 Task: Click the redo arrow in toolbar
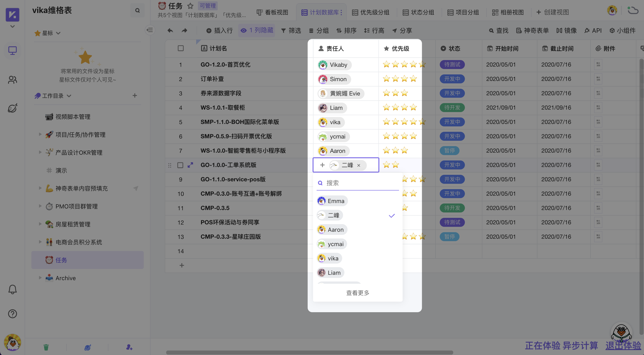click(184, 30)
